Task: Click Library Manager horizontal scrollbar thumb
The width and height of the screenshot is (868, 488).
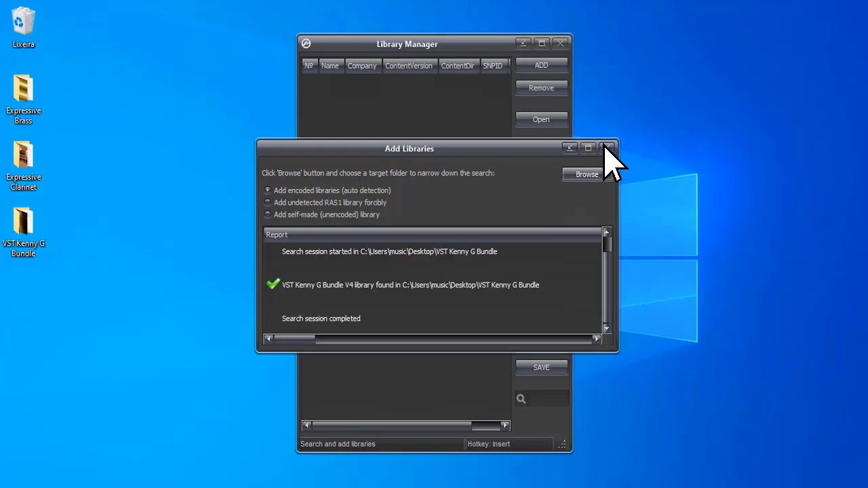Action: point(391,426)
